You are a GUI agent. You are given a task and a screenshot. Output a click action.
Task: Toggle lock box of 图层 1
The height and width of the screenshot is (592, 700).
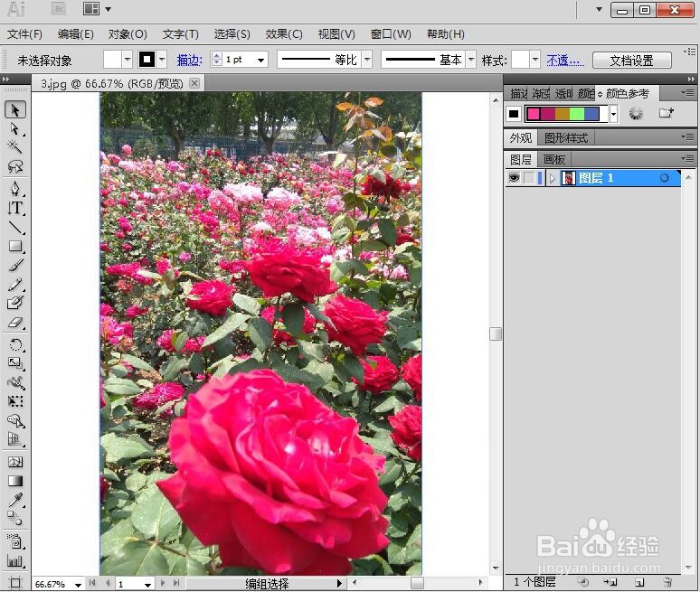[x=528, y=178]
